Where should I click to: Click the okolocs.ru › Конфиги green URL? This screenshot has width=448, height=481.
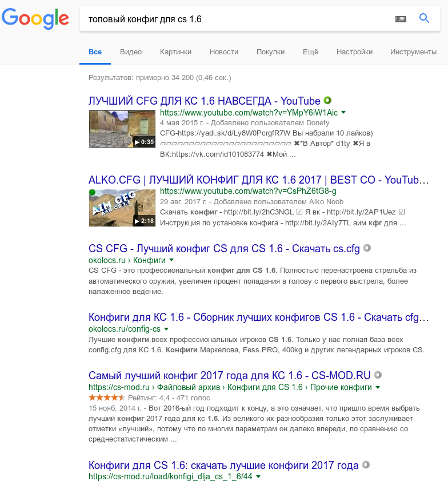127,260
